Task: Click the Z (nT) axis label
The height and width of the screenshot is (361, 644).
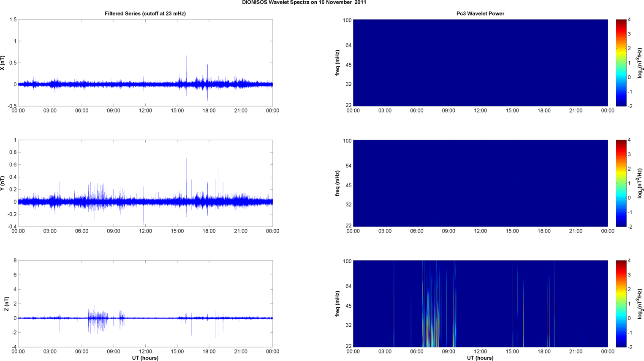Action: pos(7,304)
